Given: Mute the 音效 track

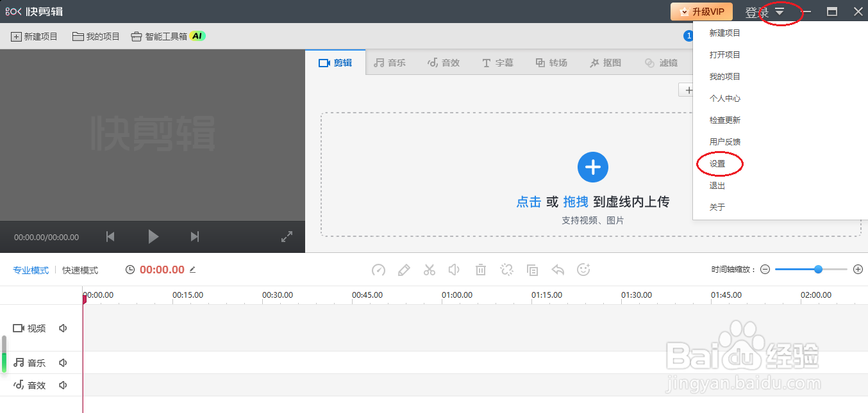Looking at the screenshot, I should click(x=63, y=385).
